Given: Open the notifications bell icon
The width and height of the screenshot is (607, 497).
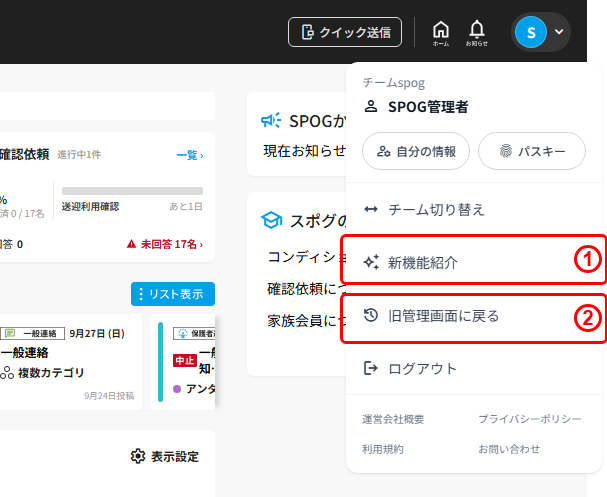Looking at the screenshot, I should click(x=477, y=33).
